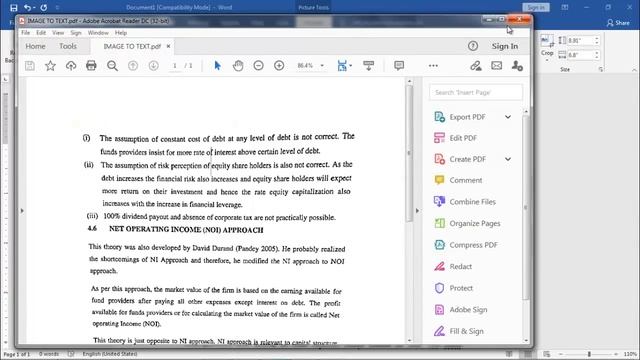Expand the Export PDF chevron

point(508,117)
